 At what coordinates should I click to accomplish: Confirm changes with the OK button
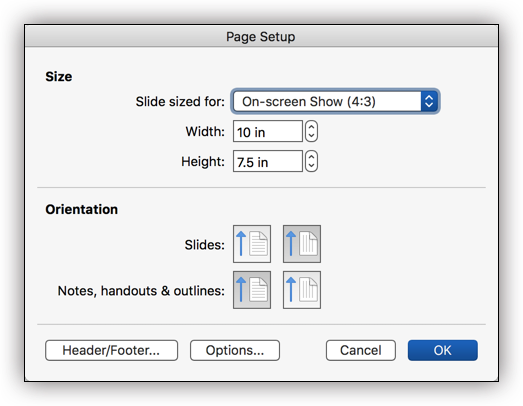click(443, 350)
